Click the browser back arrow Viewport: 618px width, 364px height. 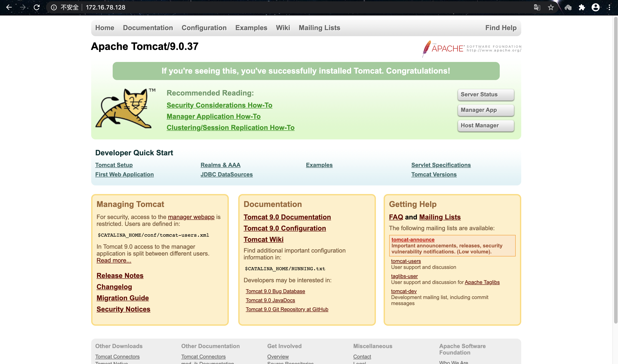[9, 7]
